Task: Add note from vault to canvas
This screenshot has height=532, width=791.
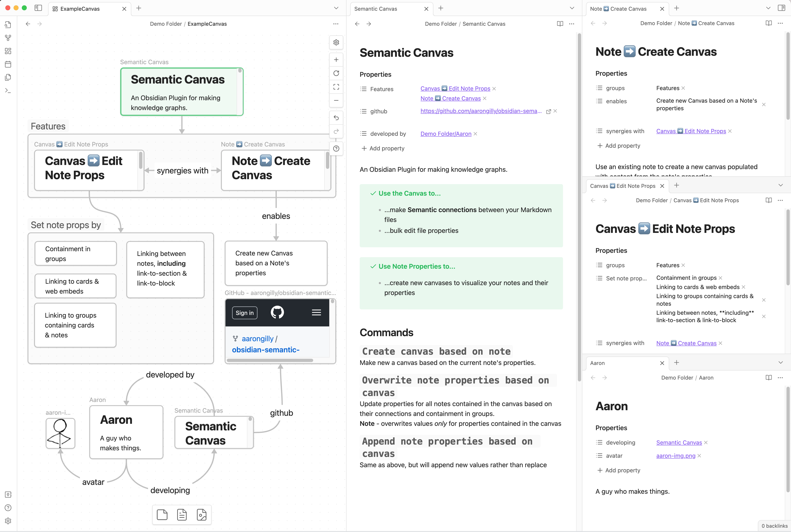Action: pyautogui.click(x=182, y=515)
